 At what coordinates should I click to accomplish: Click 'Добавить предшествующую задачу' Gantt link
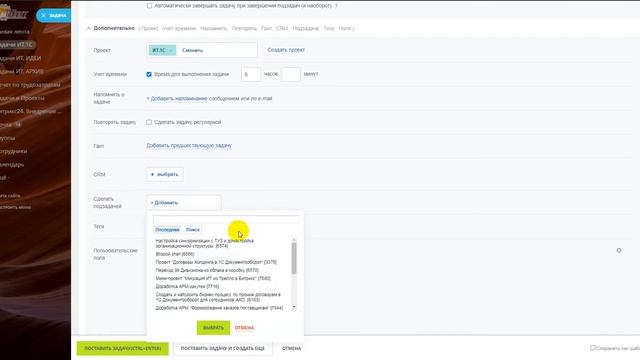(189, 145)
